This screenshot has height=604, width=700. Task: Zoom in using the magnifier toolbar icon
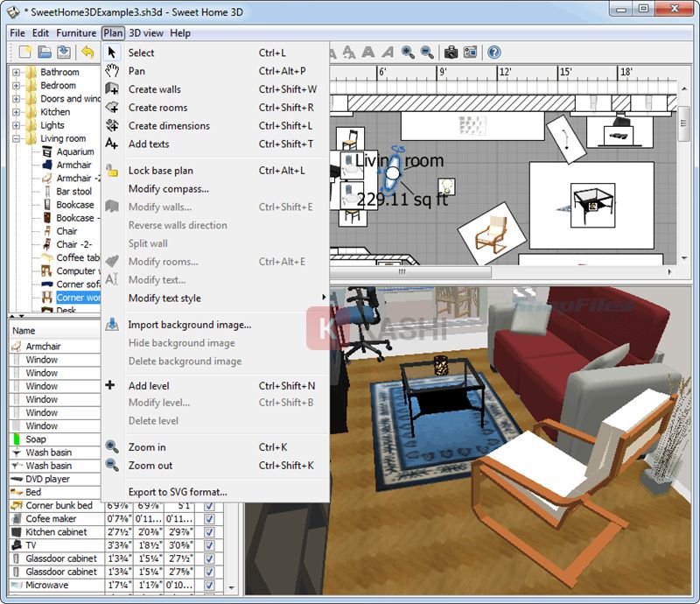pyautogui.click(x=406, y=52)
